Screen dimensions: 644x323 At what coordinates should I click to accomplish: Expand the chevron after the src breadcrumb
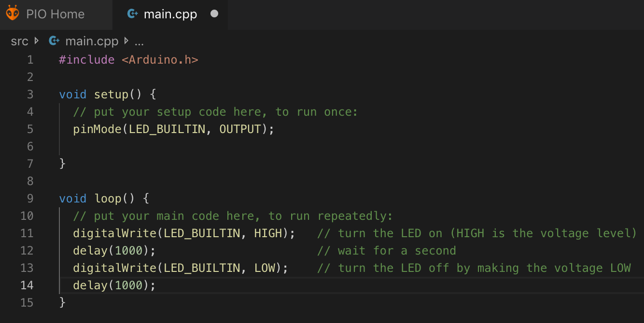coord(37,41)
